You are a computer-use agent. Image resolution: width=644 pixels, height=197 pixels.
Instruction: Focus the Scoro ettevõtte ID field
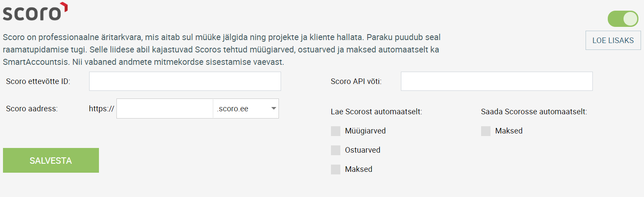185,81
